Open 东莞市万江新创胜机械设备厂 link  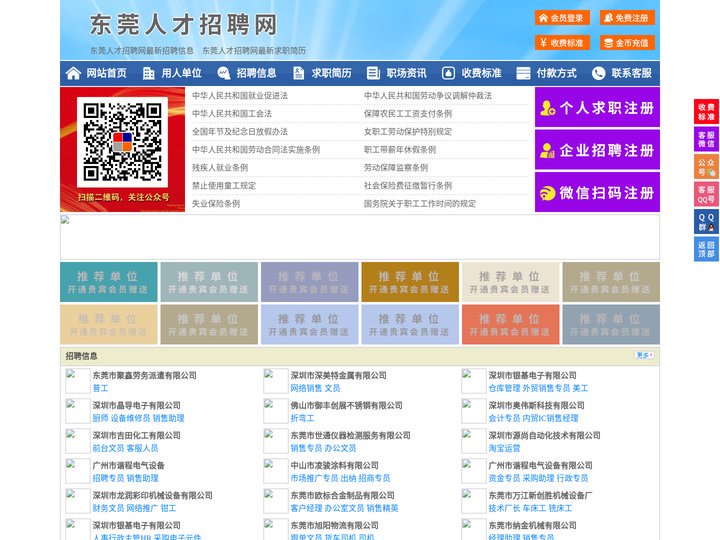(x=540, y=495)
